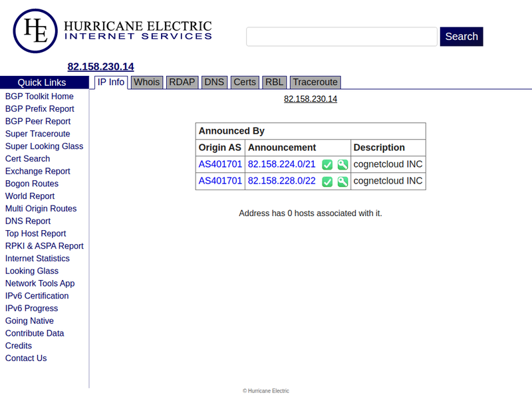
Task: Click the Origin AS column header
Action: (220, 148)
